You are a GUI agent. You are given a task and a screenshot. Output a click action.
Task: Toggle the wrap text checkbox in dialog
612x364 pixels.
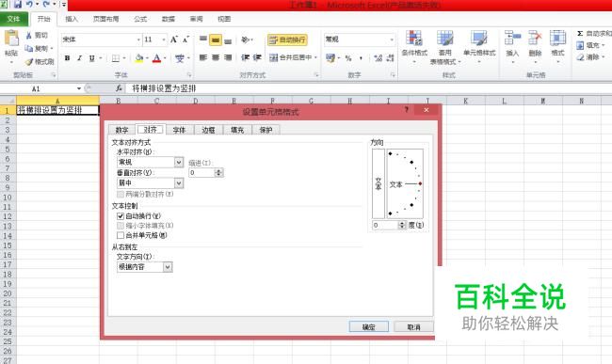[x=121, y=216]
